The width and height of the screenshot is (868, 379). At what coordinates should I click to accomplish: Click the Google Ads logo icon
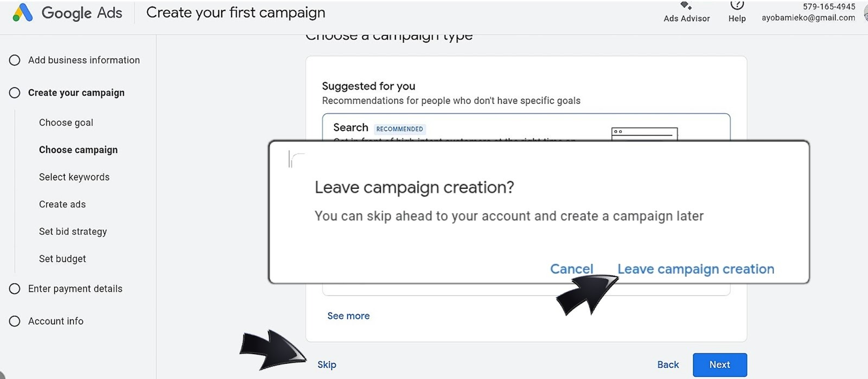click(23, 12)
